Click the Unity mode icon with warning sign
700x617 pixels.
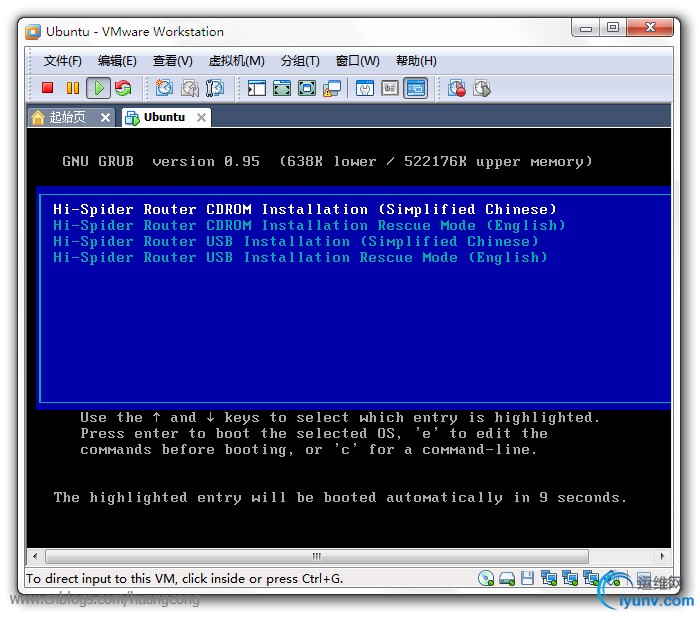click(x=332, y=88)
